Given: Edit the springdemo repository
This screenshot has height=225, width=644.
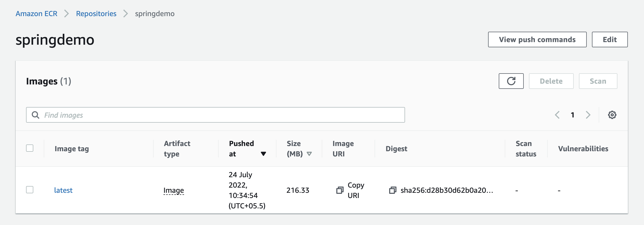Looking at the screenshot, I should pos(610,39).
